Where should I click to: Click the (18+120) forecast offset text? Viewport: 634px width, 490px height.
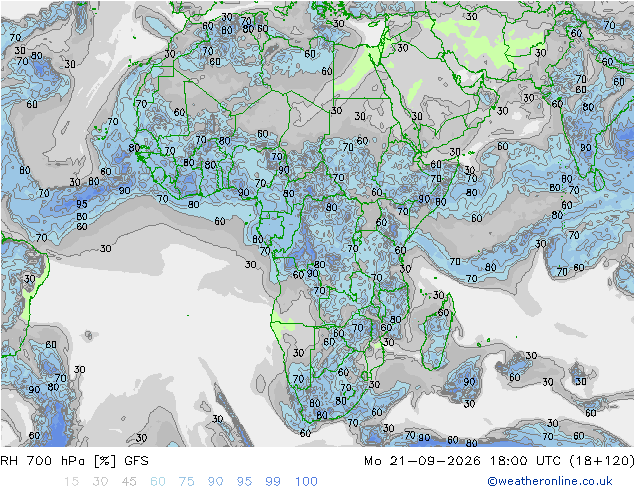601,460
